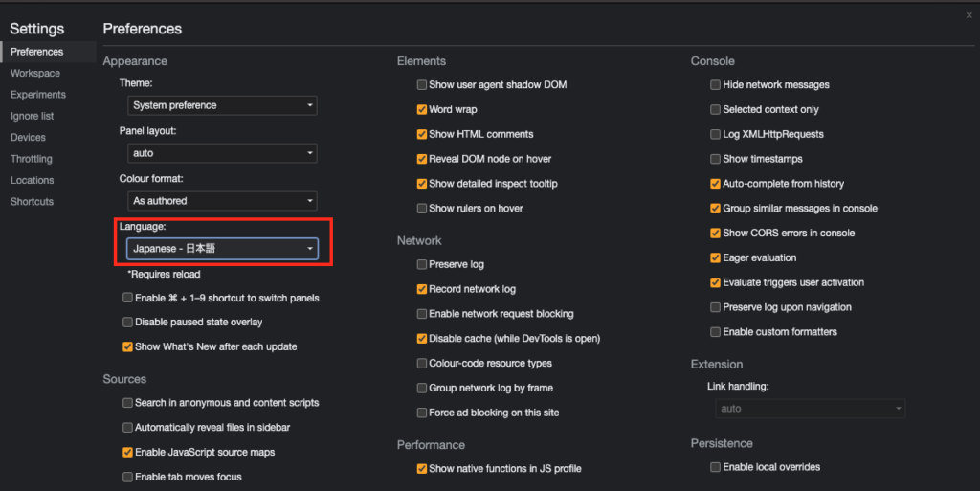Enable local overrides checkbox
980x491 pixels.
716,467
